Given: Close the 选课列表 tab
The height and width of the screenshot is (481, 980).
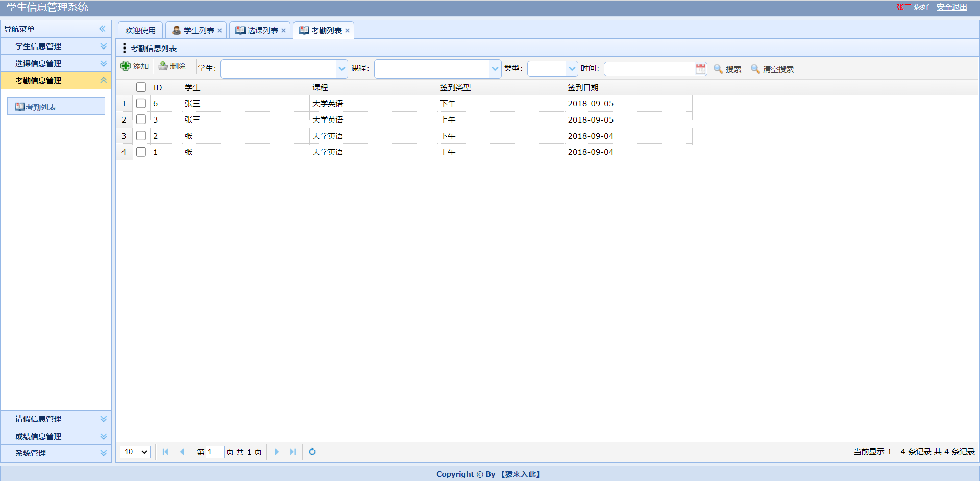Looking at the screenshot, I should [284, 31].
